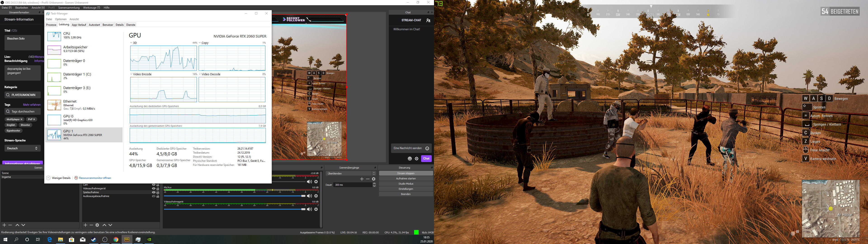868x244 pixels.
Task: Open the Szenensammlung menu
Action: click(69, 7)
